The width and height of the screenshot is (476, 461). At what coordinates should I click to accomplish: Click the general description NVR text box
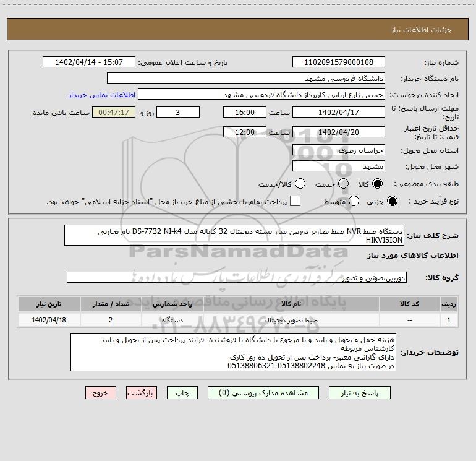pyautogui.click(x=234, y=236)
